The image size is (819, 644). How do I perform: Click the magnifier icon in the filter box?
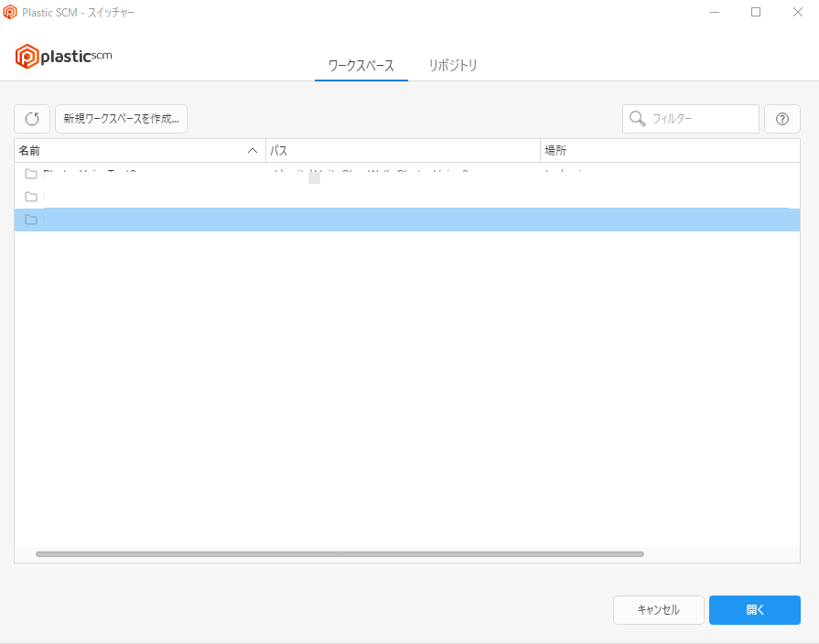coord(637,118)
